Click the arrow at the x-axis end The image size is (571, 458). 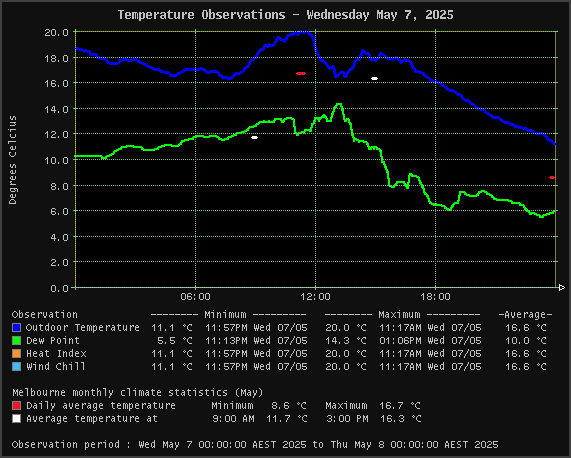[562, 288]
